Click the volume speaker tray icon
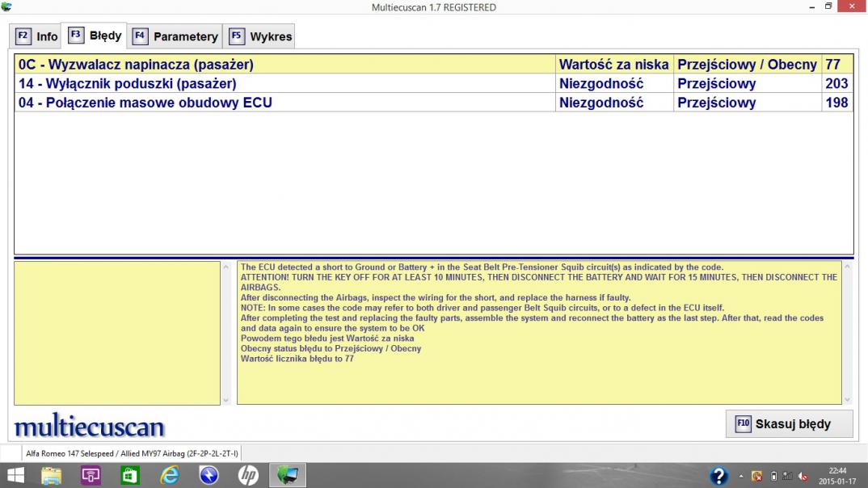The height and width of the screenshot is (488, 868). coord(803,476)
